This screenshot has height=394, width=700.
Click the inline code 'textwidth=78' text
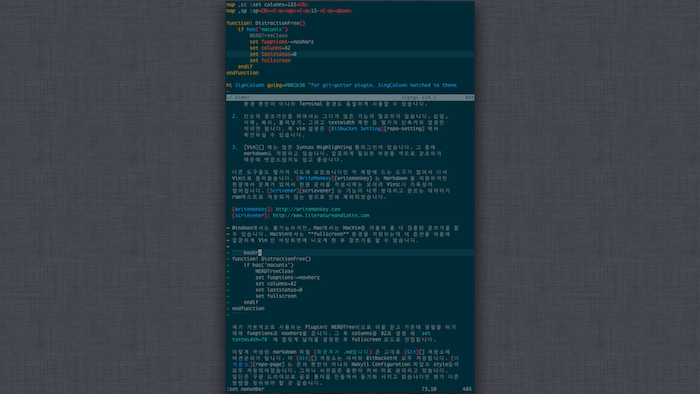click(249, 340)
